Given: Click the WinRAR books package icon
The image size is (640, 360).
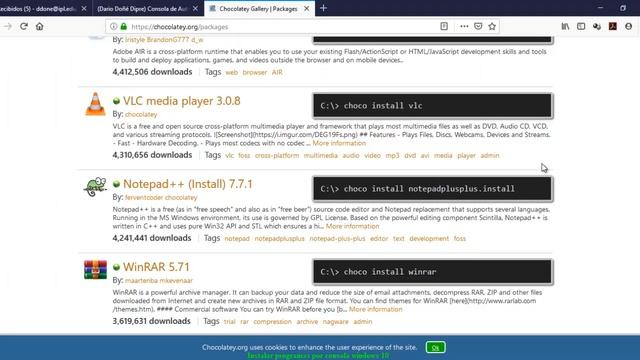Looking at the screenshot, I should [x=96, y=270].
